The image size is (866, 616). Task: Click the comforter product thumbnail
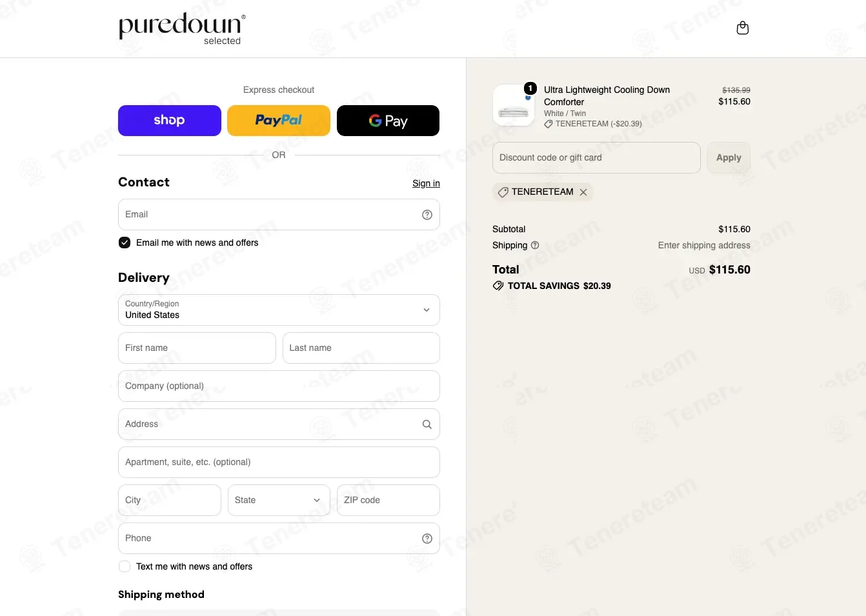pos(514,105)
